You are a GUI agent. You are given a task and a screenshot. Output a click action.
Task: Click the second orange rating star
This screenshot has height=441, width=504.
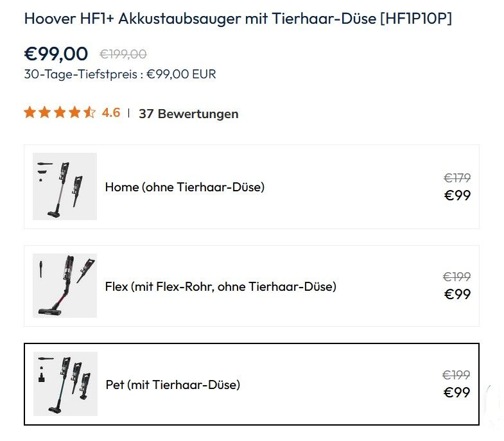tap(44, 113)
